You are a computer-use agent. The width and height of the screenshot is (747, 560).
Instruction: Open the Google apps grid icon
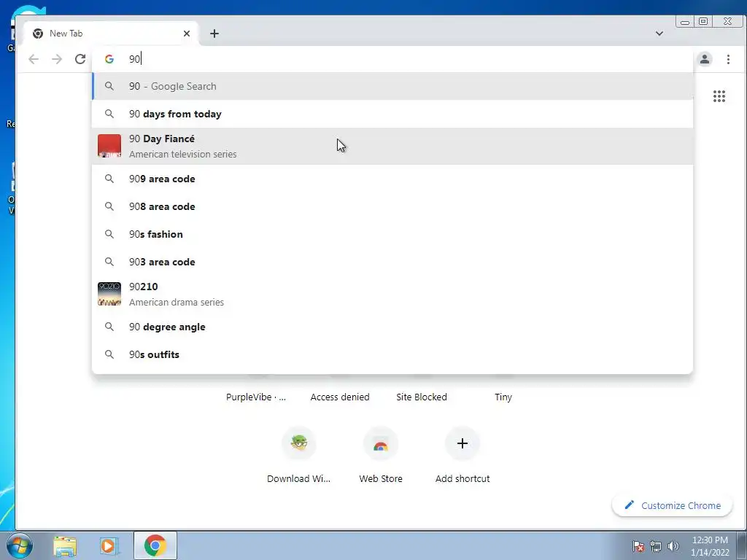pyautogui.click(x=719, y=96)
